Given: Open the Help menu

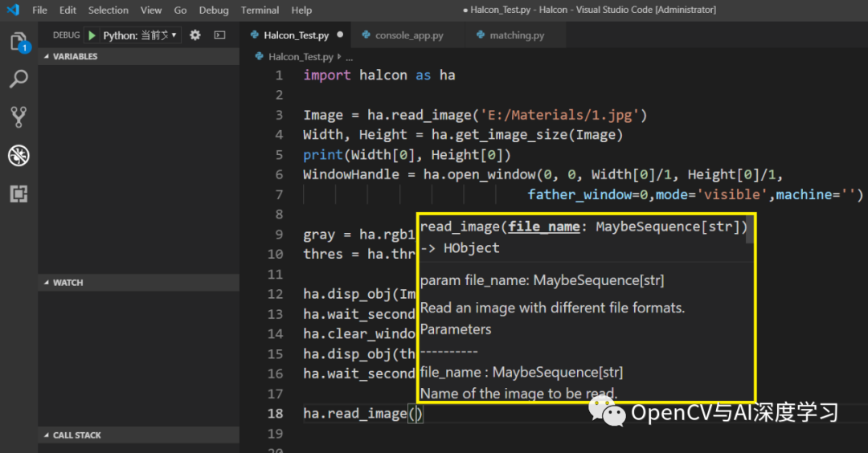Looking at the screenshot, I should tap(301, 10).
